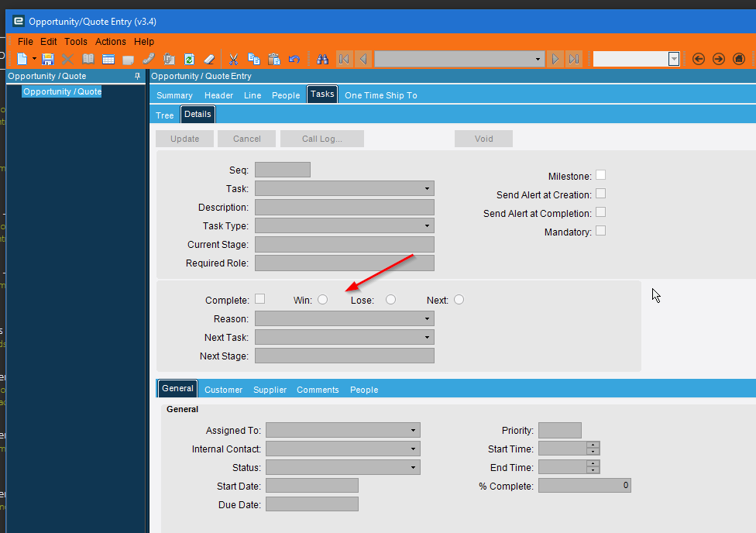Screen dimensions: 756x533
Task: Switch to the Summary tab
Action: [x=174, y=95]
